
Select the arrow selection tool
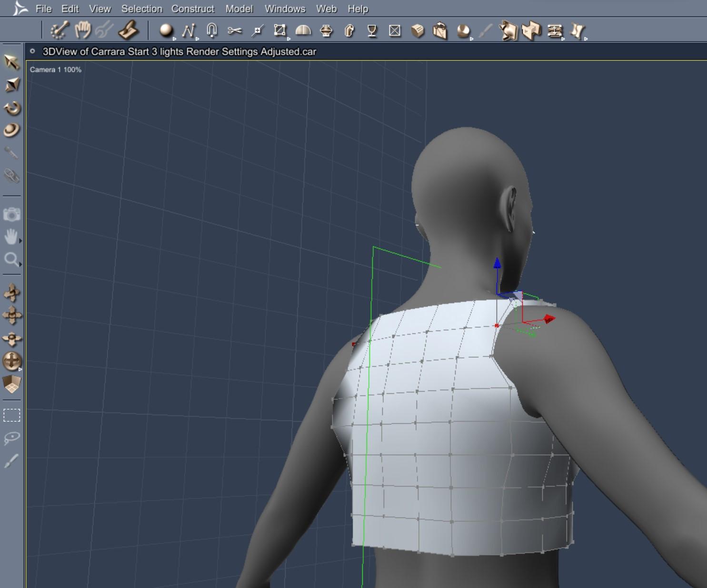click(11, 62)
